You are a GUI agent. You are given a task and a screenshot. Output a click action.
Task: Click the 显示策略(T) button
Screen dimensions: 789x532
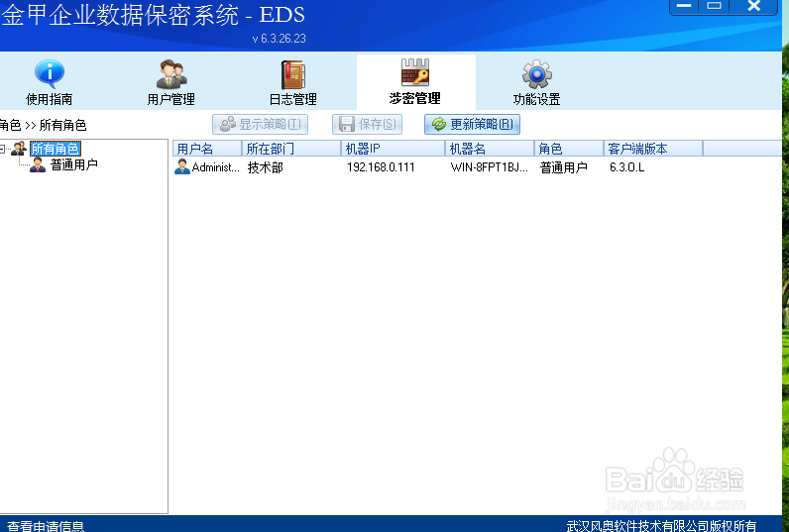(260, 124)
